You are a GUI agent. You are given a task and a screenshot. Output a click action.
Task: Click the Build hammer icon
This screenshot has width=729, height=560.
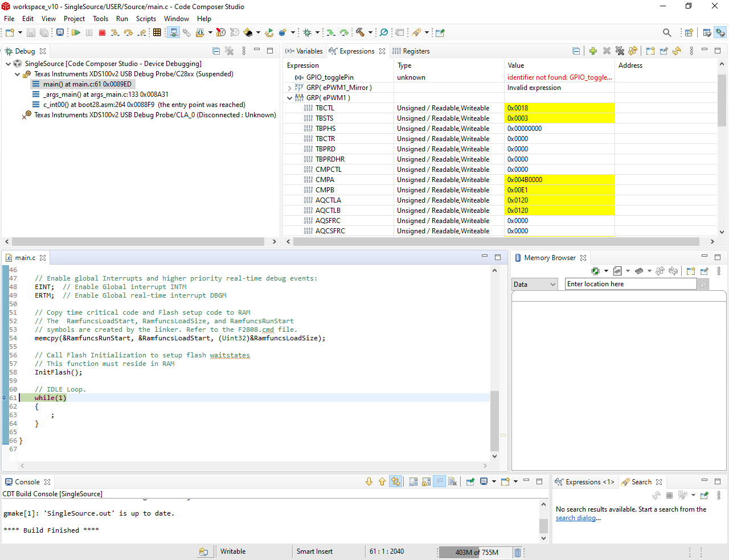[361, 33]
